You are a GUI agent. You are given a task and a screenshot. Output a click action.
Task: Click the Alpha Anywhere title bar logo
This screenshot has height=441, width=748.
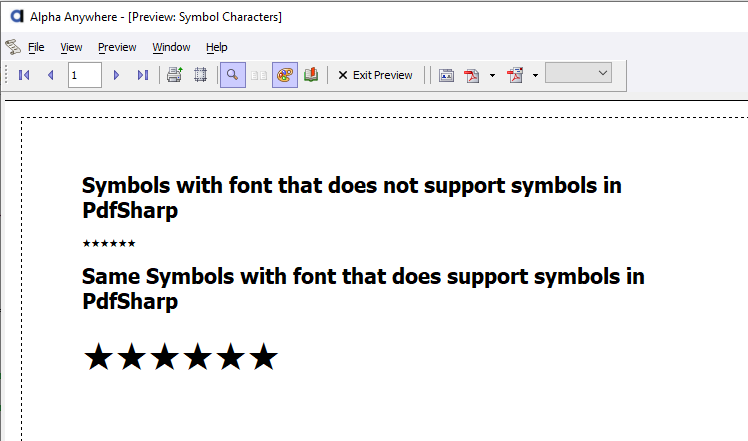click(17, 16)
